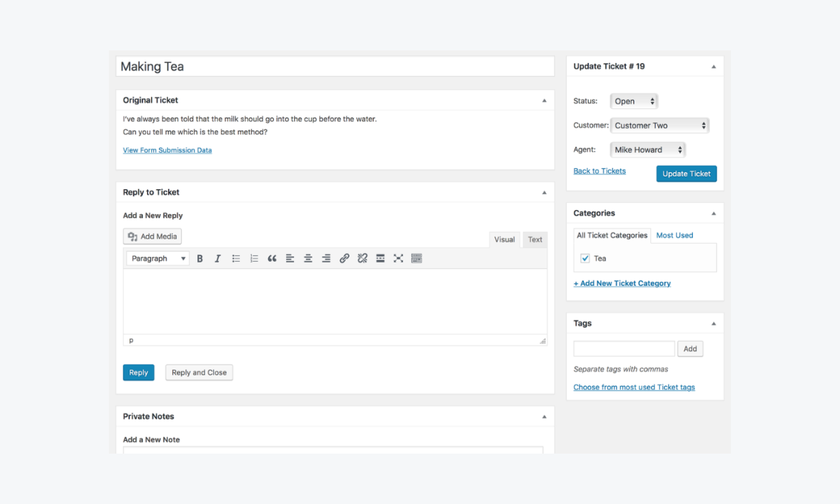Insert a numbered list
The height and width of the screenshot is (504, 840).
(x=254, y=258)
